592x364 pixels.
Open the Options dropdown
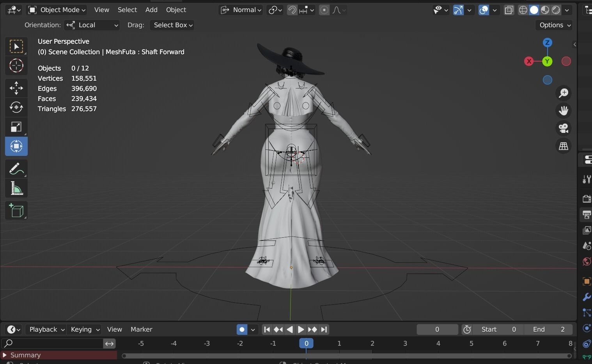[554, 25]
